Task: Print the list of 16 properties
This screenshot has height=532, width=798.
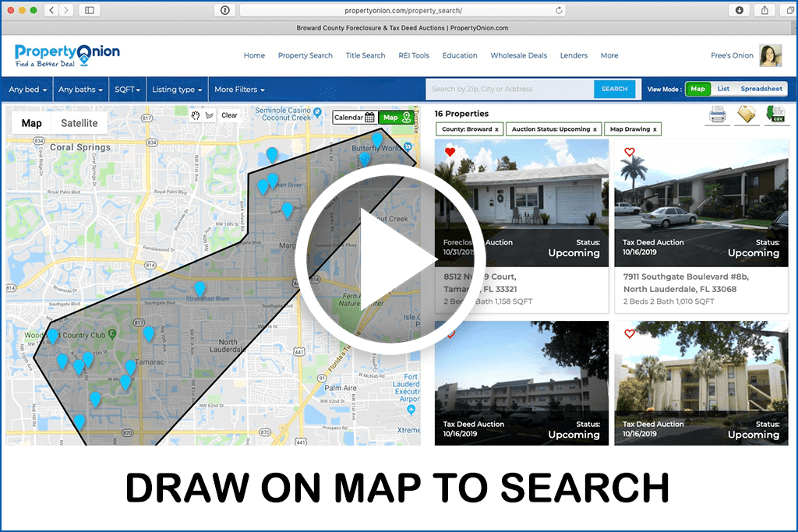Action: [717, 115]
